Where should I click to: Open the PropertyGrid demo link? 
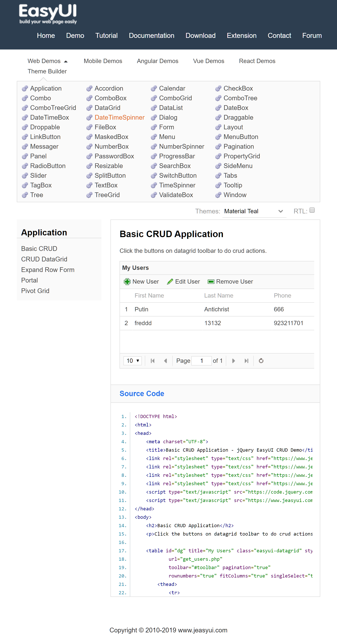coord(242,156)
